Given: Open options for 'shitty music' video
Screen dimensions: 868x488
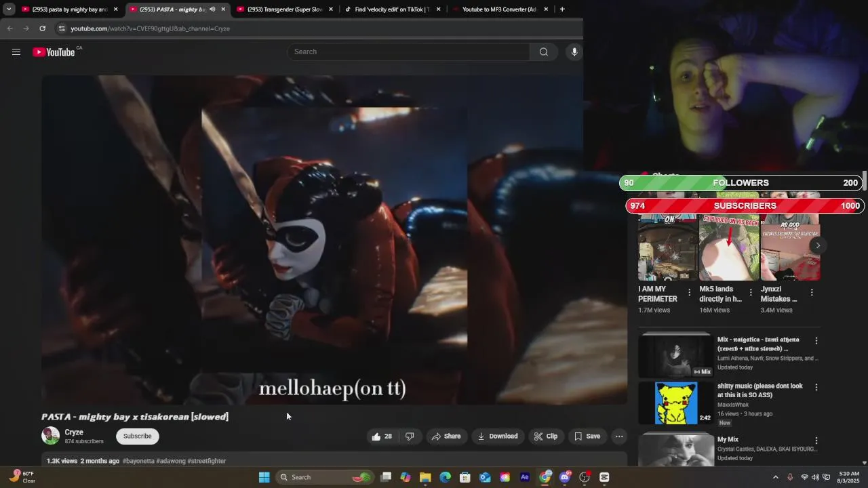Looking at the screenshot, I should pyautogui.click(x=816, y=388).
